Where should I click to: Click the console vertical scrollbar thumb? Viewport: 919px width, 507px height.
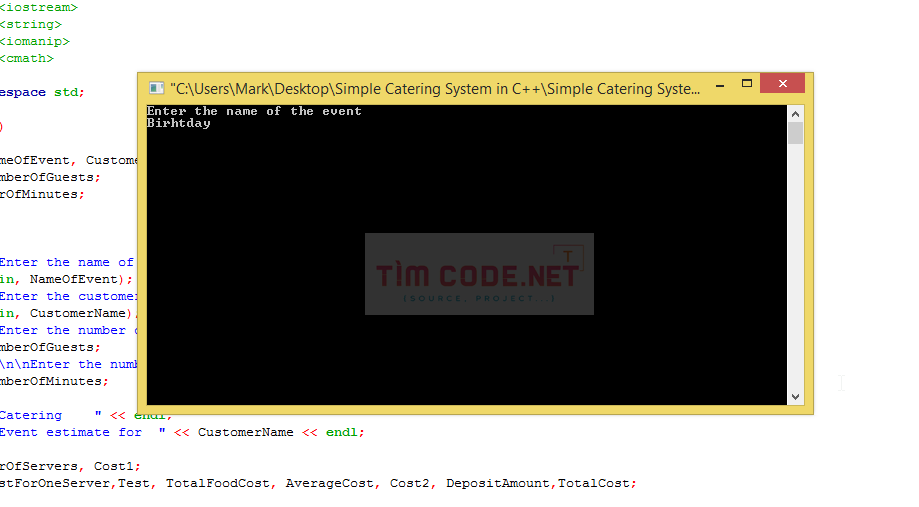(795, 133)
